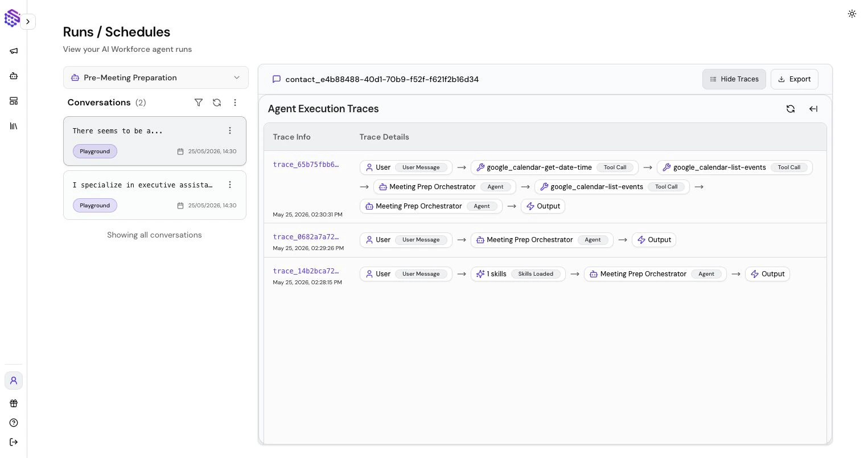
Task: Export the conversation
Action: click(x=795, y=79)
